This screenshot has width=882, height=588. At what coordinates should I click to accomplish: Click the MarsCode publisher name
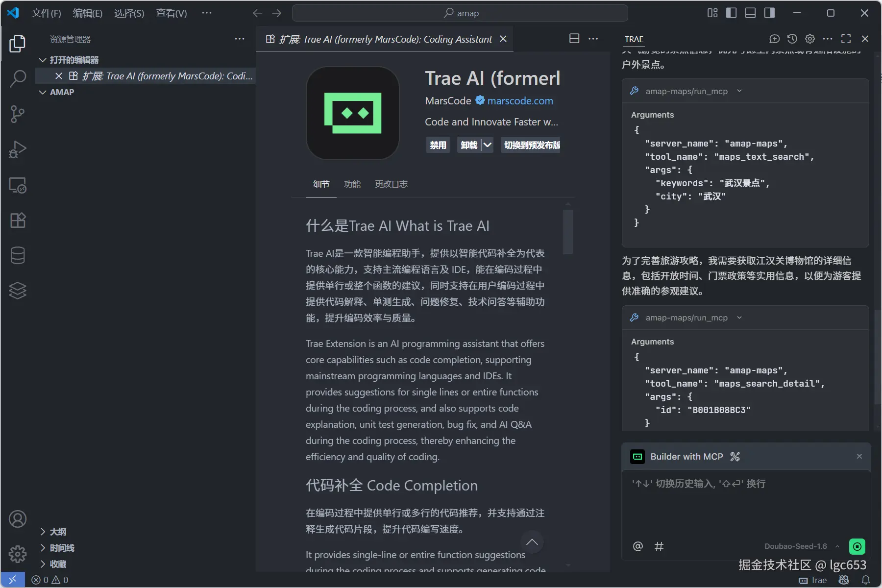click(448, 101)
